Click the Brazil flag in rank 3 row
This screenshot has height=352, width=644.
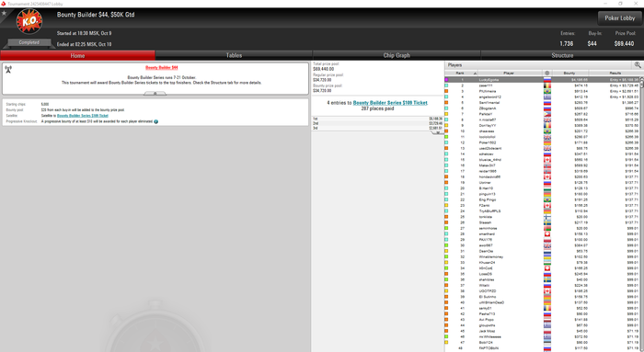pyautogui.click(x=547, y=91)
